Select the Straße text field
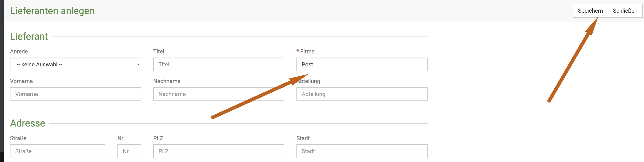 tap(58, 151)
